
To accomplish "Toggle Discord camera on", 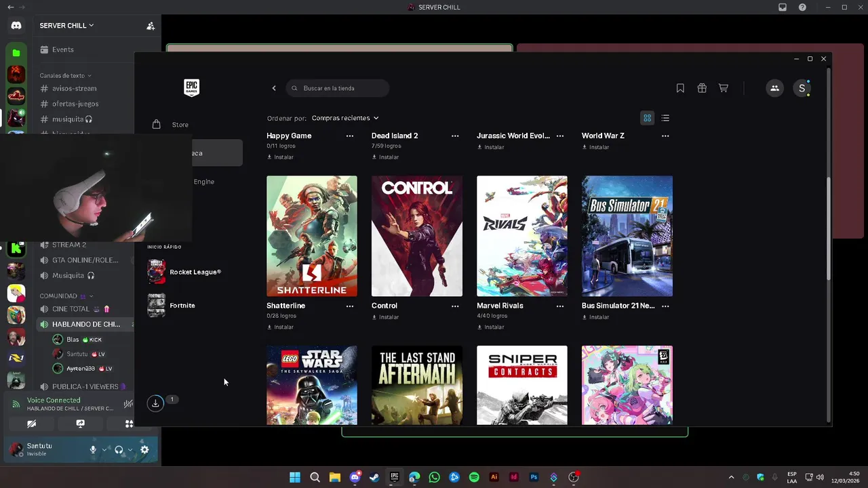I will coord(31,424).
